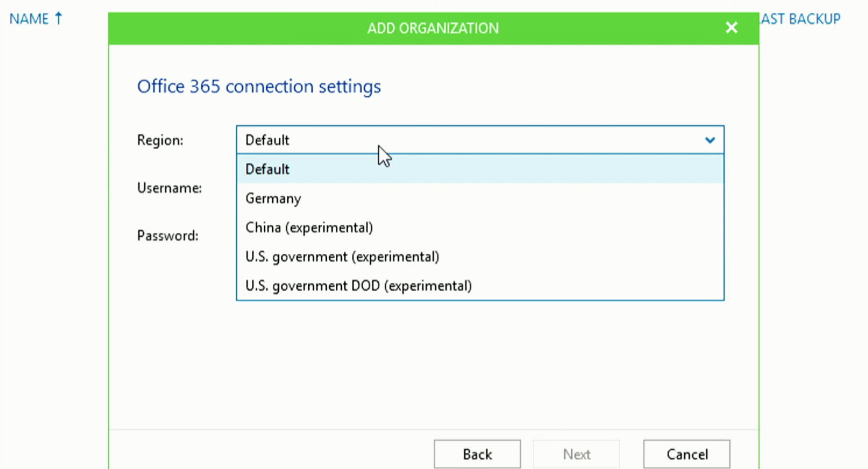This screenshot has height=469, width=868.
Task: Click the Cancel button
Action: 687,454
